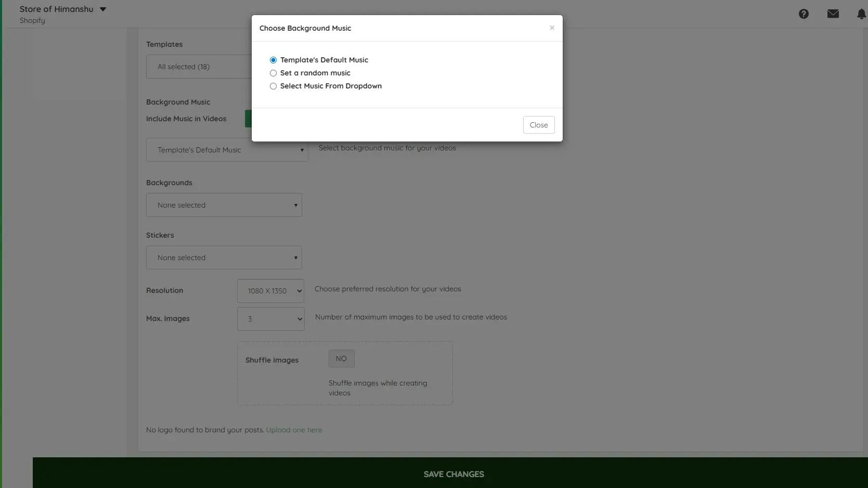
Task: Click the Select background music help text
Action: [387, 148]
